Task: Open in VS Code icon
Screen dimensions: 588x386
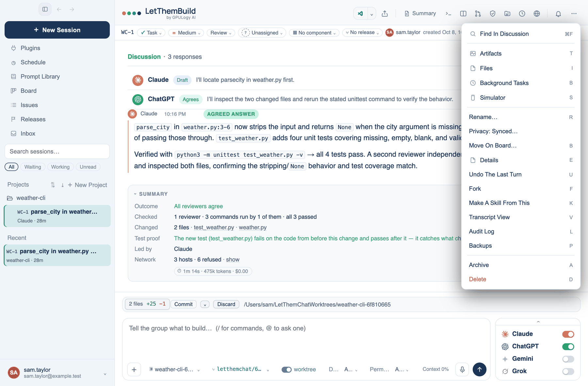Action: pyautogui.click(x=360, y=14)
